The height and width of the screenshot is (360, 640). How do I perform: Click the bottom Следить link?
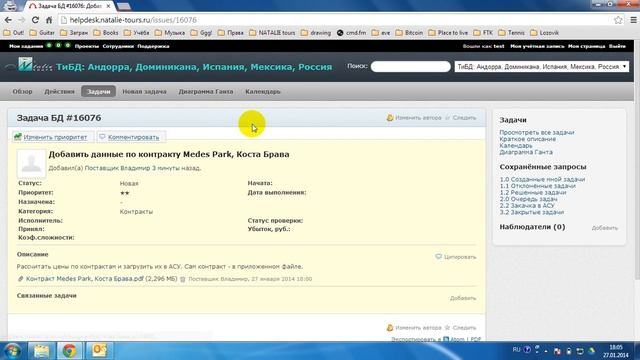[460, 328]
